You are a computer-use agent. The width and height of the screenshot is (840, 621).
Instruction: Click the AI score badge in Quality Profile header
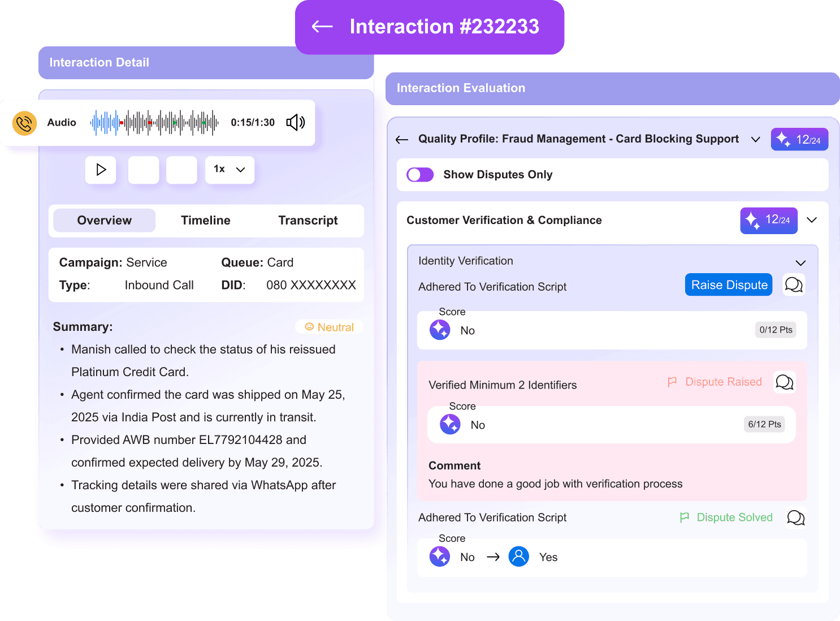799,140
